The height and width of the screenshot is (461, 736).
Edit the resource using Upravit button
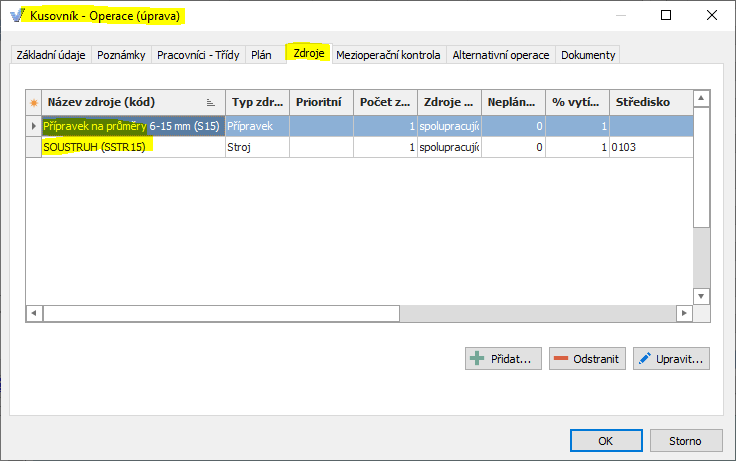[x=671, y=358]
